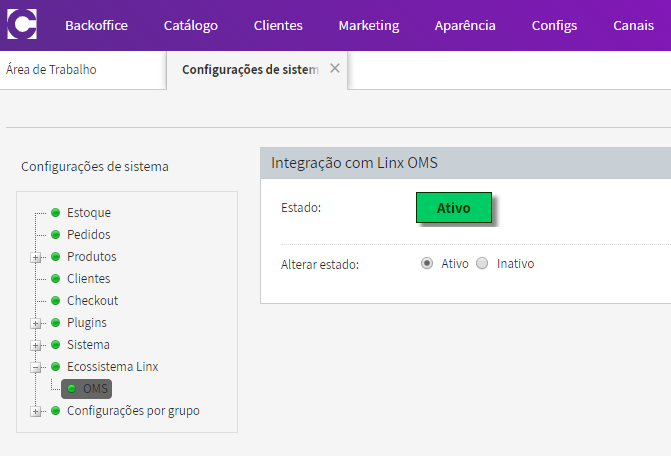This screenshot has height=456, width=671.
Task: Expand the Produtos tree node
Action: [x=36, y=258]
